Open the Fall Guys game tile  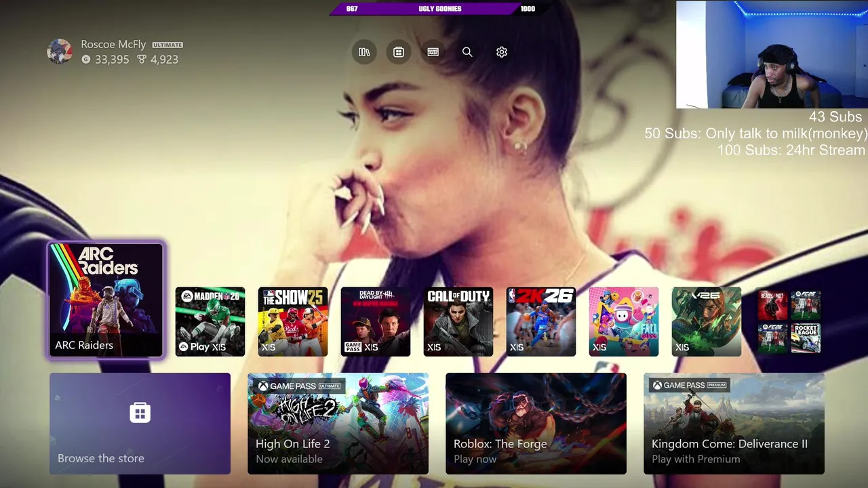pos(624,322)
